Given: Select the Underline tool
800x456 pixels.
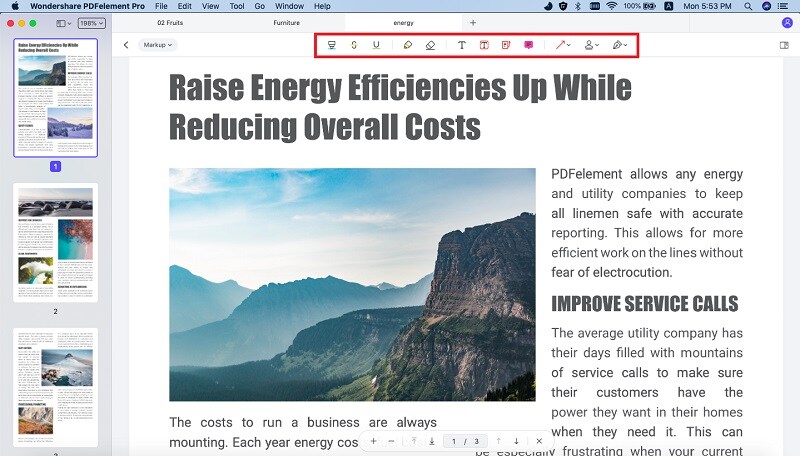Looking at the screenshot, I should click(x=376, y=45).
